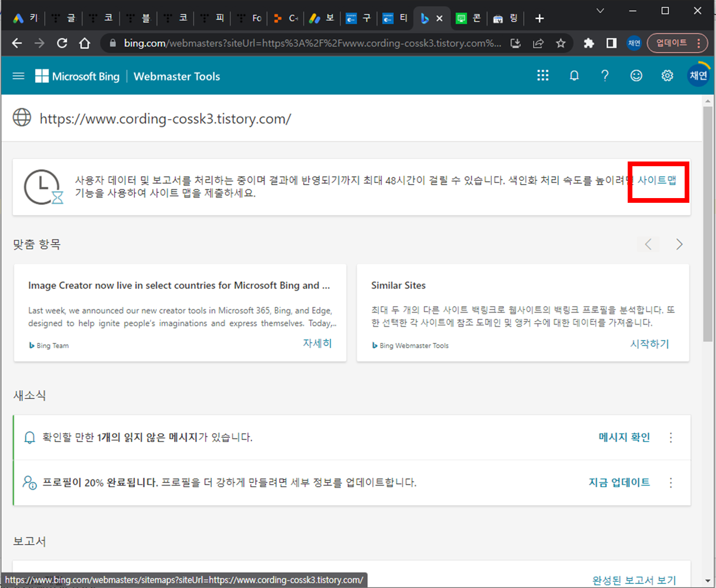Switch to the 티 tab
The height and width of the screenshot is (588, 716).
coord(395,18)
